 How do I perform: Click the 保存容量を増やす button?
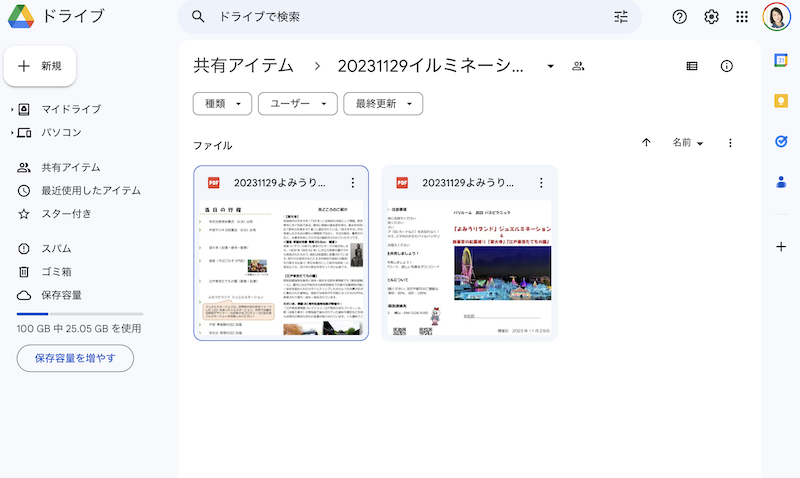click(x=75, y=357)
